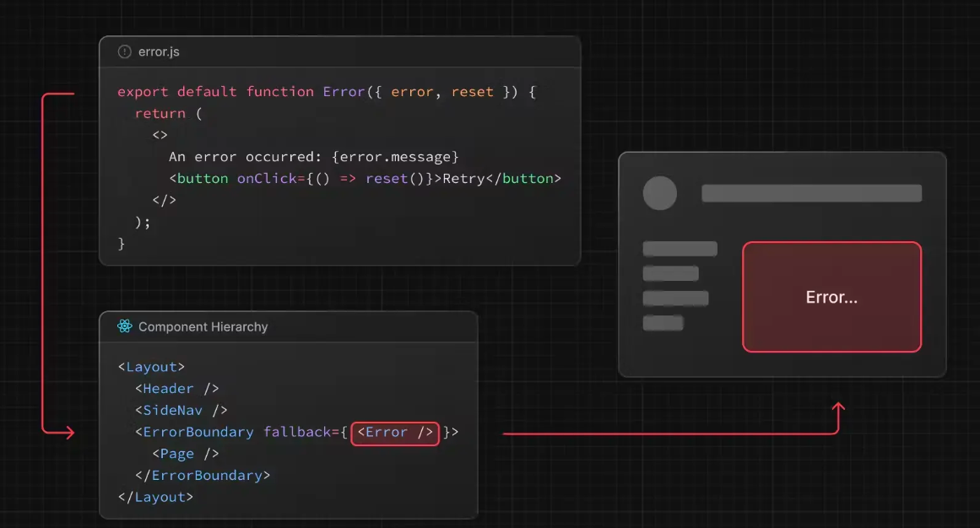Click the header bar placeholder in preview
Screen dimensions: 980x528
click(x=811, y=193)
